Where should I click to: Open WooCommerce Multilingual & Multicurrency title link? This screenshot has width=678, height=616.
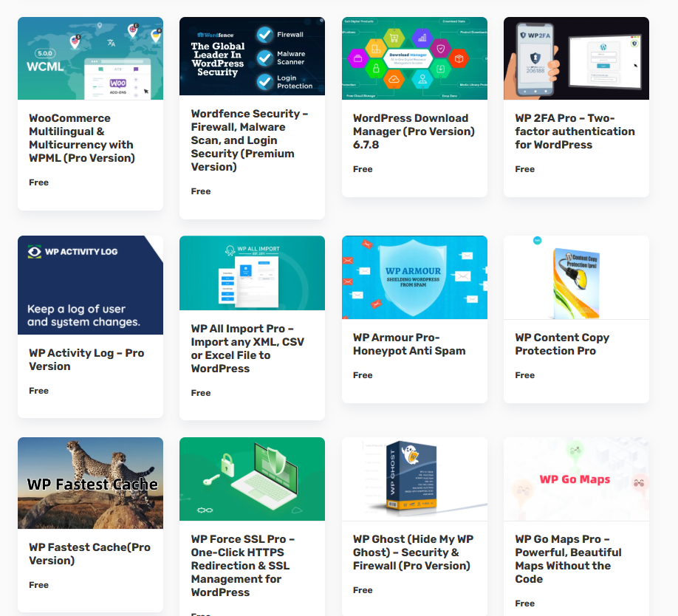(82, 138)
